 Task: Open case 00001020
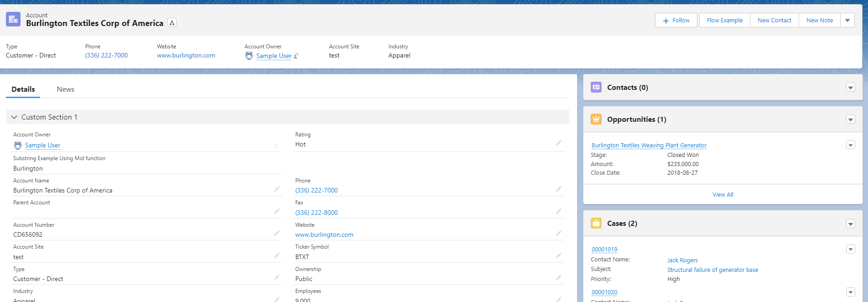click(604, 292)
